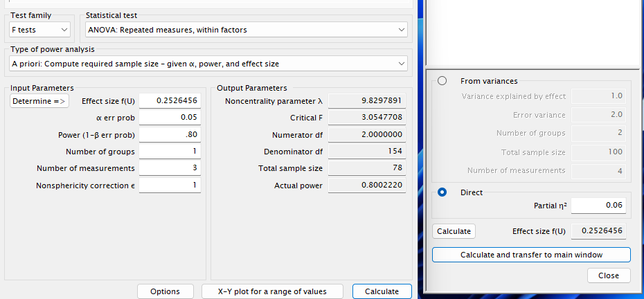Click the Determine => button
The image size is (644, 299).
point(39,101)
